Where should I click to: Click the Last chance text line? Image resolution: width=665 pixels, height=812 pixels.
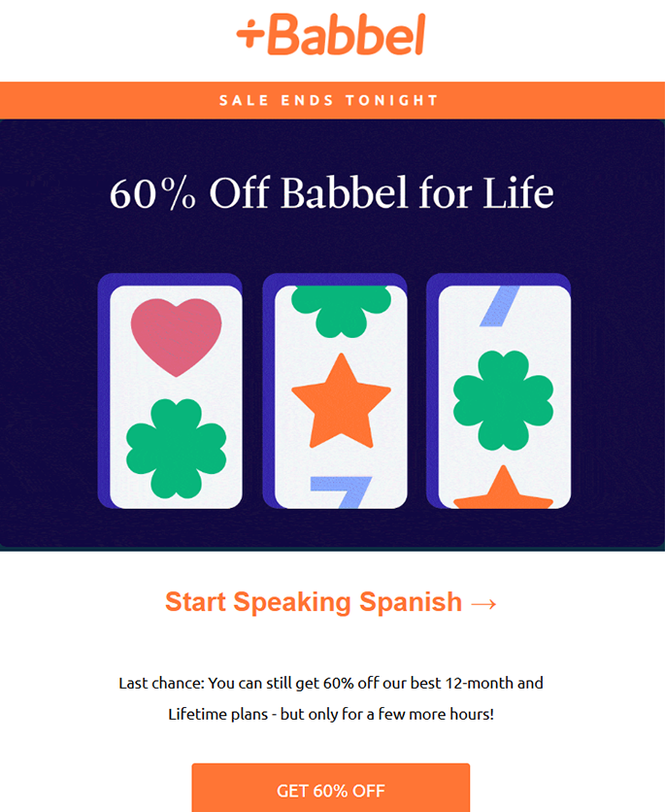click(x=331, y=683)
